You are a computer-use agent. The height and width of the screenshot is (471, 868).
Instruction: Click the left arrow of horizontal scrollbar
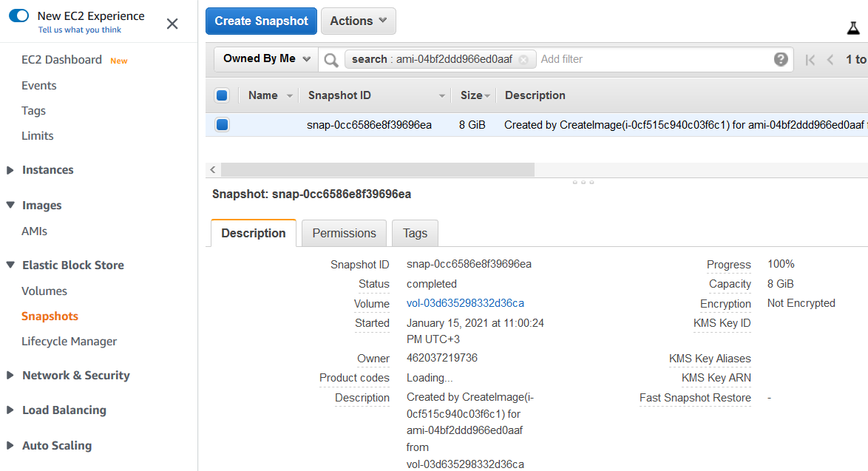[x=213, y=170]
